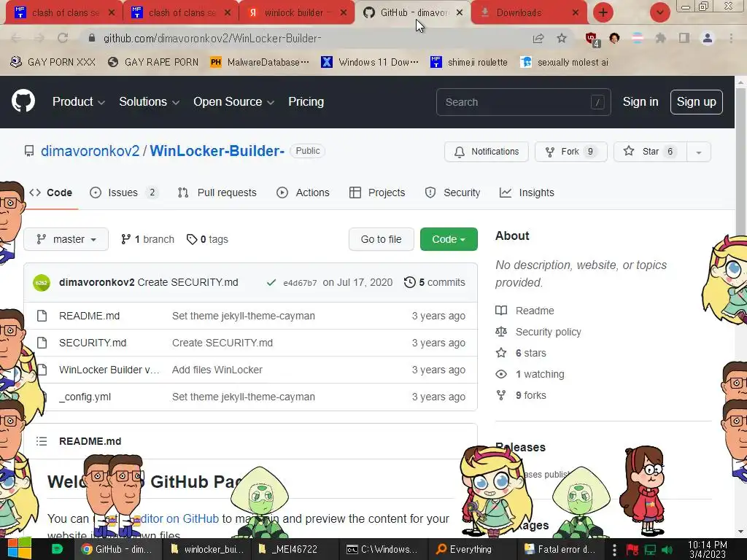Click the Sign in link
Image resolution: width=747 pixels, height=560 pixels.
640,102
